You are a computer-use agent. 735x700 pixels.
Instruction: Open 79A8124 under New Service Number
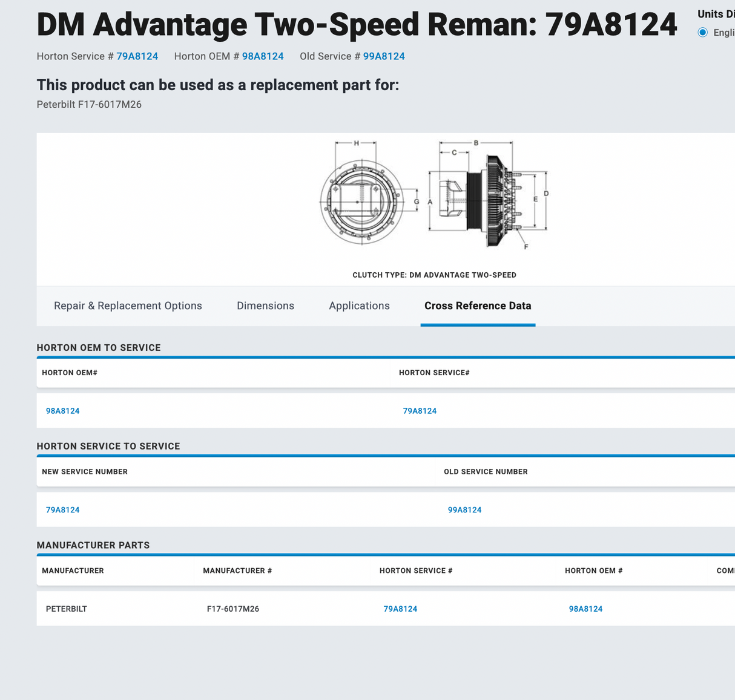63,510
